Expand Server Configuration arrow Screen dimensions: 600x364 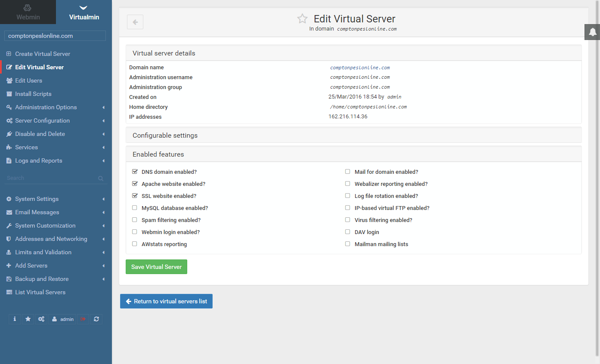104,121
